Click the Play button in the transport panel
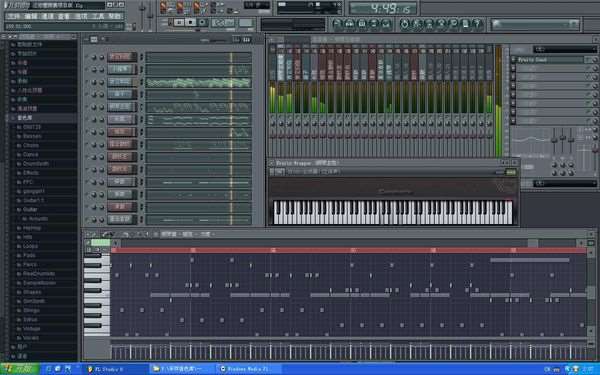 click(x=179, y=23)
